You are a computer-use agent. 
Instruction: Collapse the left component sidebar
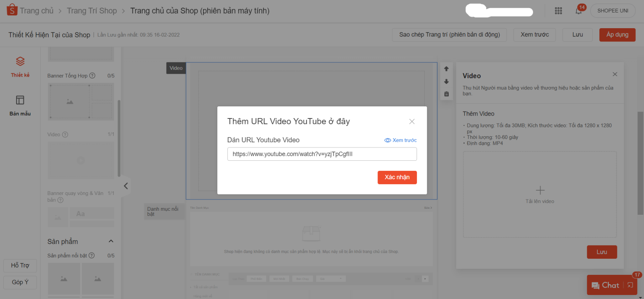coord(126,186)
